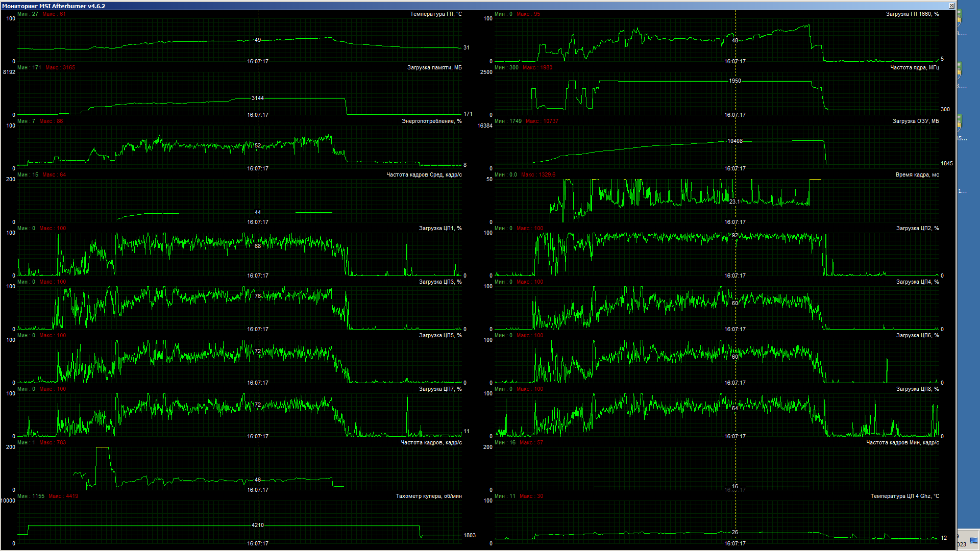Click the 10408 marker value on Загрузка ОЗУ graph
Viewport: 980px width, 551px height.
pyautogui.click(x=734, y=141)
